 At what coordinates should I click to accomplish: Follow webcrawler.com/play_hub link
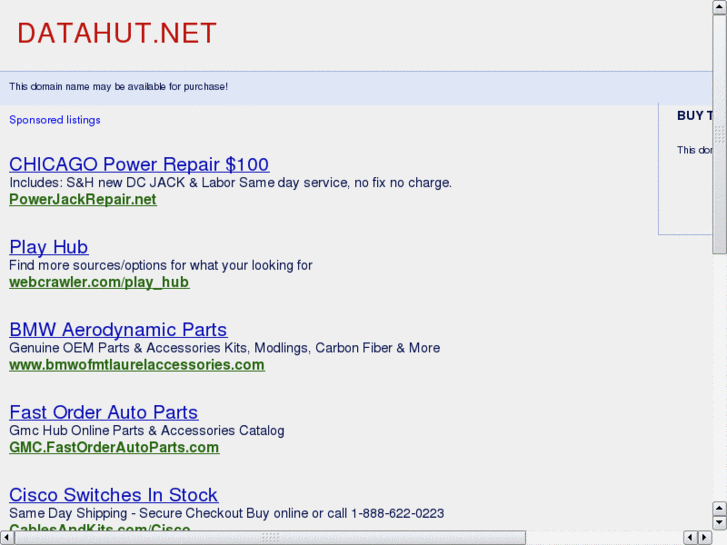coord(99,282)
